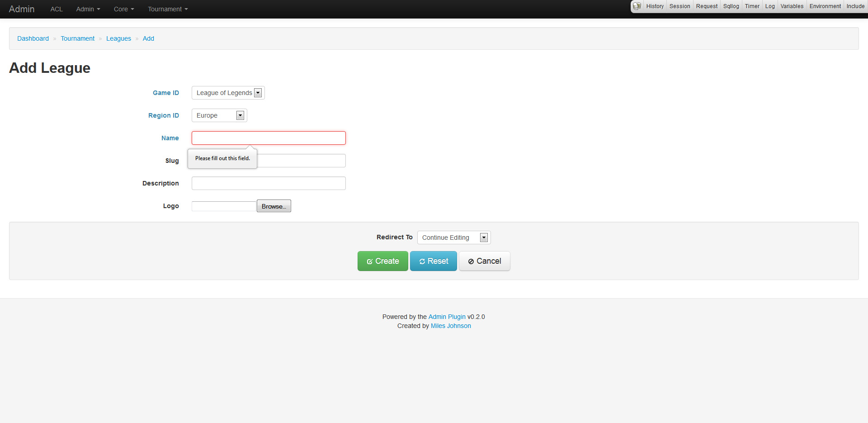868x423 pixels.
Task: Cancel adding the league
Action: coord(484,261)
